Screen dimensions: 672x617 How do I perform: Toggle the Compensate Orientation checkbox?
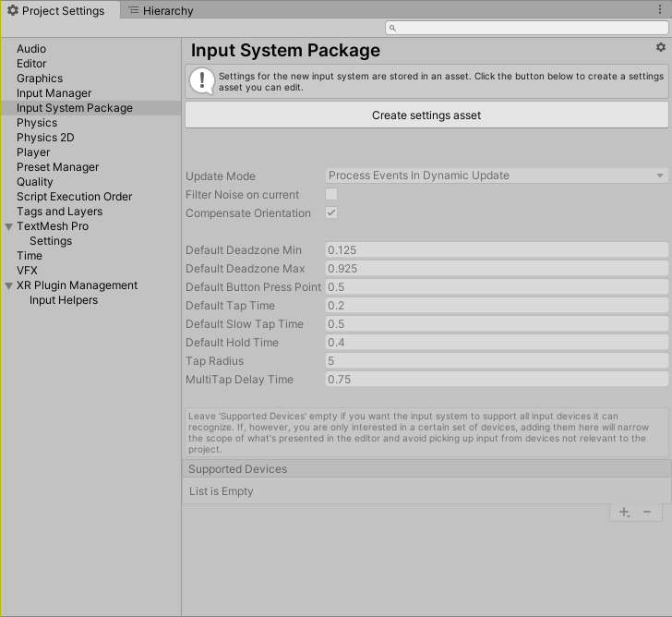[331, 212]
